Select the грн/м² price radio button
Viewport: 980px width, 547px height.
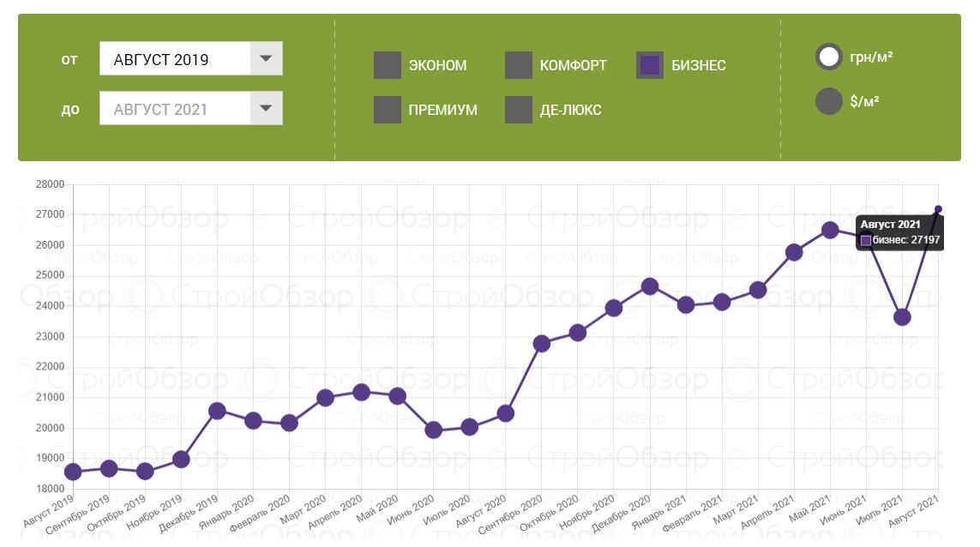pyautogui.click(x=829, y=57)
